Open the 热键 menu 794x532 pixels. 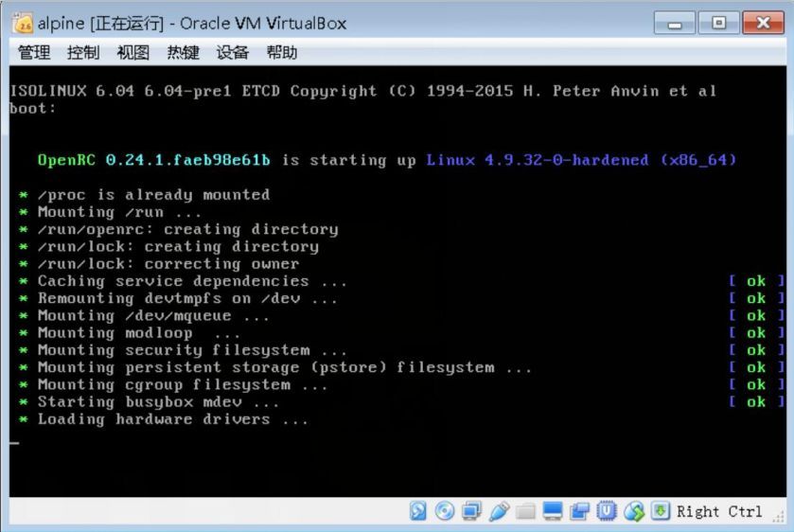184,53
